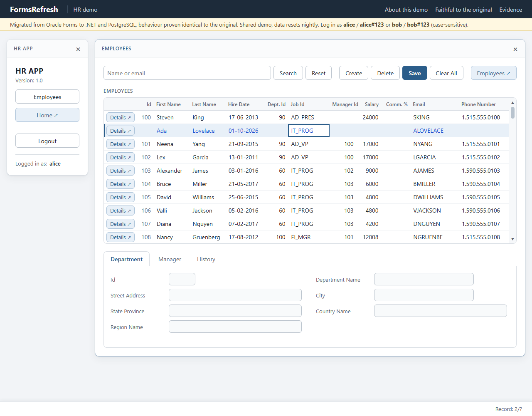Open Details for Lex Garcia

click(x=121, y=157)
